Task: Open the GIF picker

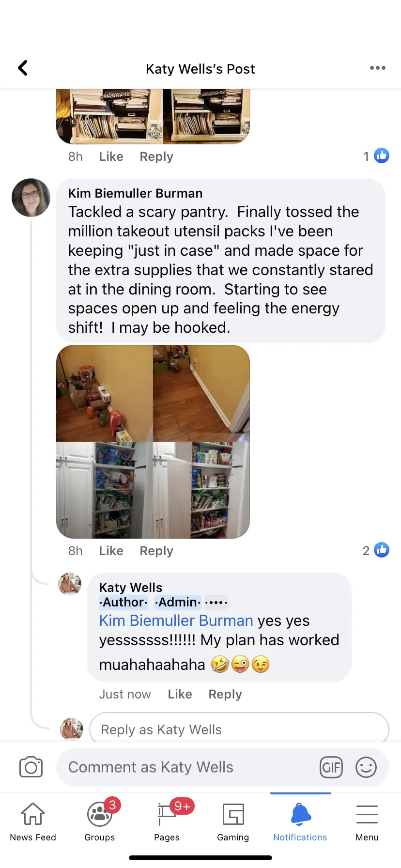Action: point(331,767)
